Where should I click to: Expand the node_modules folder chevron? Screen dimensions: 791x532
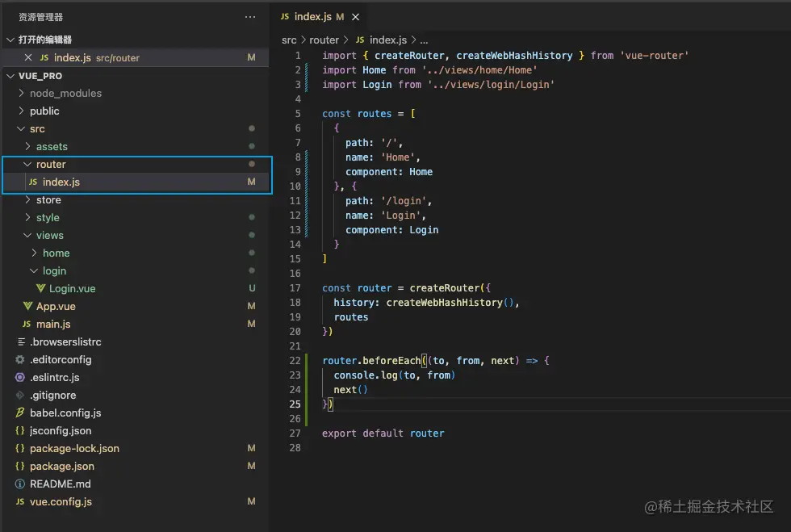coord(21,93)
